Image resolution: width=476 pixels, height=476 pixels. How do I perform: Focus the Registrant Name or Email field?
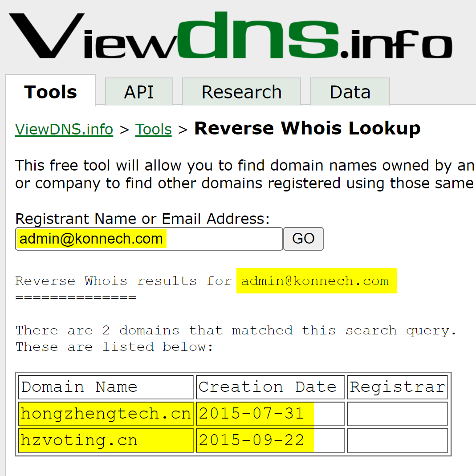click(x=149, y=239)
